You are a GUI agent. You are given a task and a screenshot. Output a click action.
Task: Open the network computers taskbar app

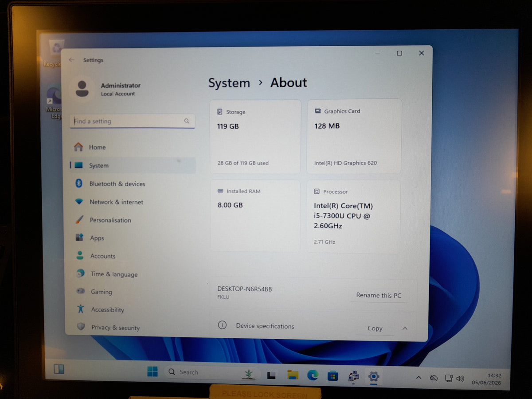point(353,376)
